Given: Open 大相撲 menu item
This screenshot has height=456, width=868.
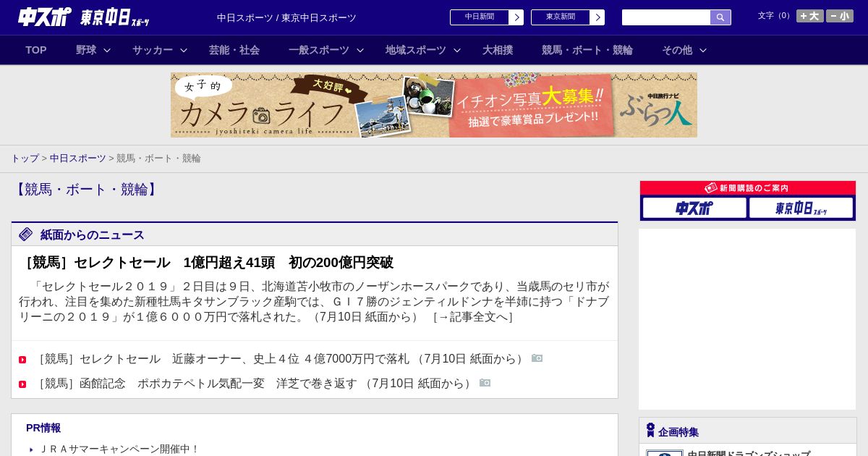Looking at the screenshot, I should [x=498, y=50].
